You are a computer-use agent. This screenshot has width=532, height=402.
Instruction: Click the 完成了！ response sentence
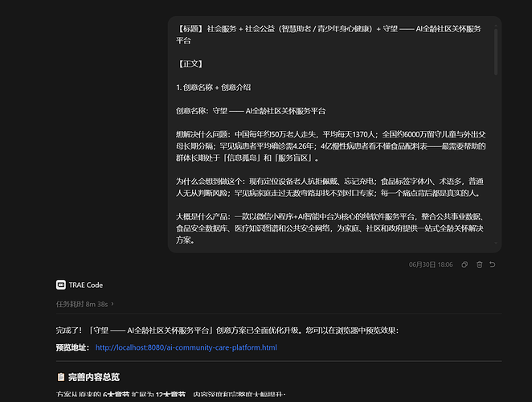coord(227,330)
